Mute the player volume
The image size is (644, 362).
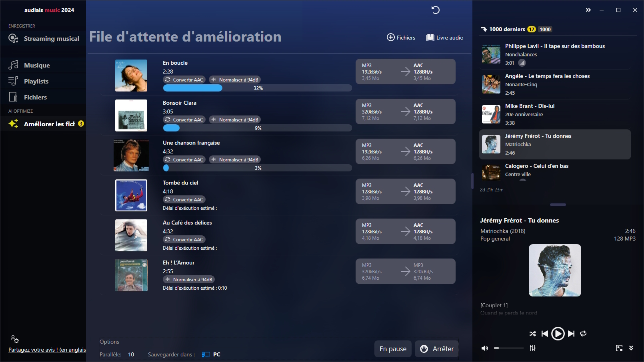(x=485, y=348)
